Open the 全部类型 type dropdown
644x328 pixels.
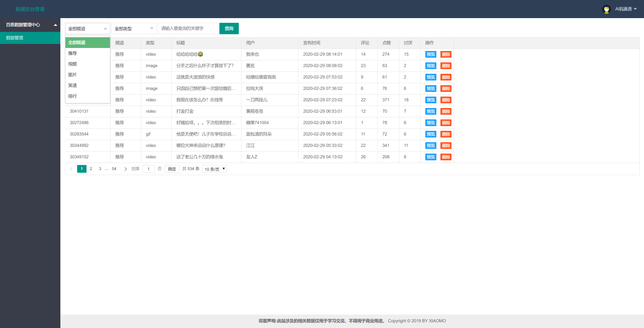134,29
